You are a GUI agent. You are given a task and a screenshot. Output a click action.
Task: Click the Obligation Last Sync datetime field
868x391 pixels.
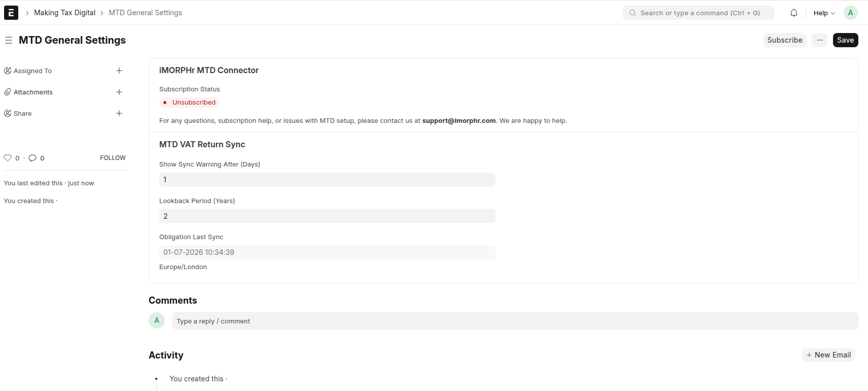pyautogui.click(x=327, y=252)
